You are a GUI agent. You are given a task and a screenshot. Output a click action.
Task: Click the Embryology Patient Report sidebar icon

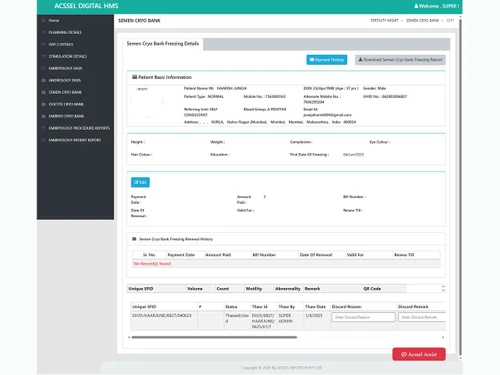43,140
